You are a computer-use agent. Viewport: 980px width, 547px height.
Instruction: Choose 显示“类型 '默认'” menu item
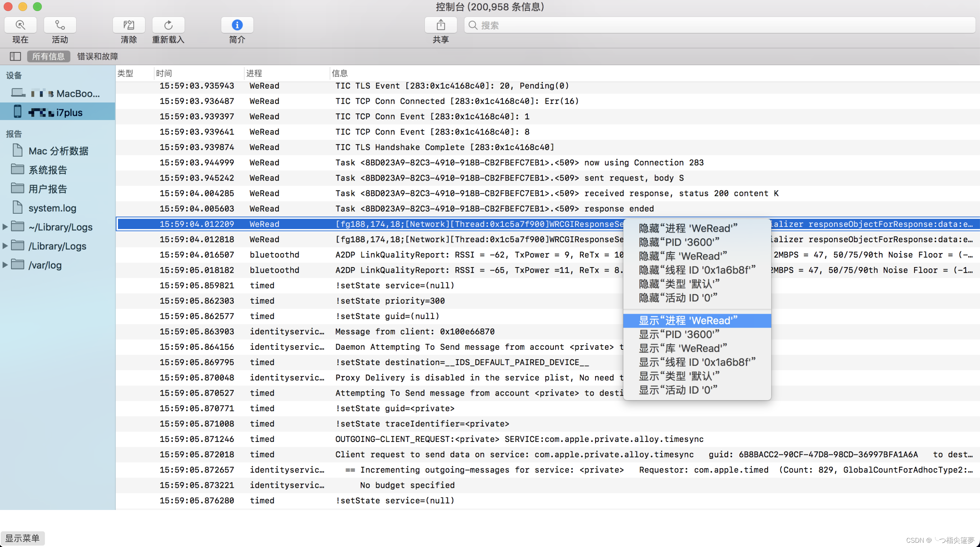pos(697,376)
